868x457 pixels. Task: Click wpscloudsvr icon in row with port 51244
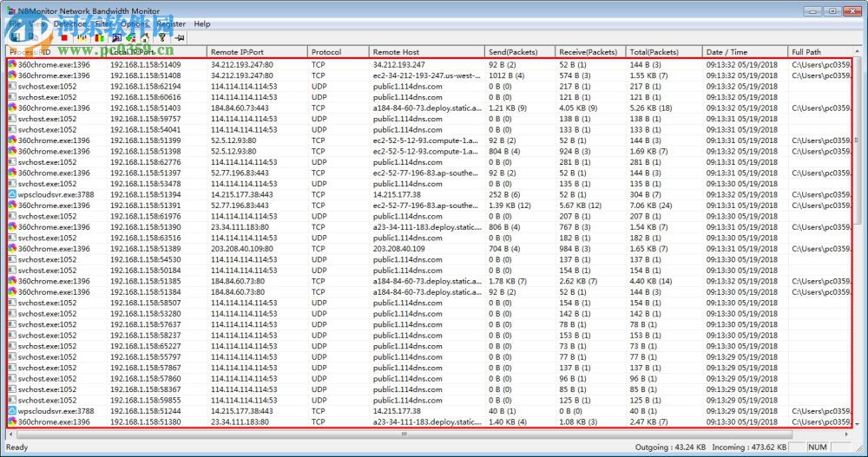click(12, 410)
